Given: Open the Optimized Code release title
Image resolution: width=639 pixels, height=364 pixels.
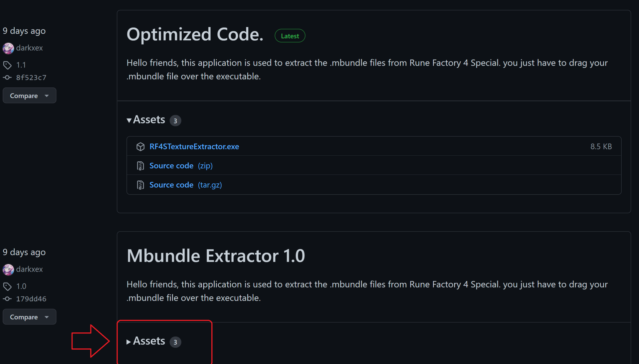Looking at the screenshot, I should tap(195, 34).
